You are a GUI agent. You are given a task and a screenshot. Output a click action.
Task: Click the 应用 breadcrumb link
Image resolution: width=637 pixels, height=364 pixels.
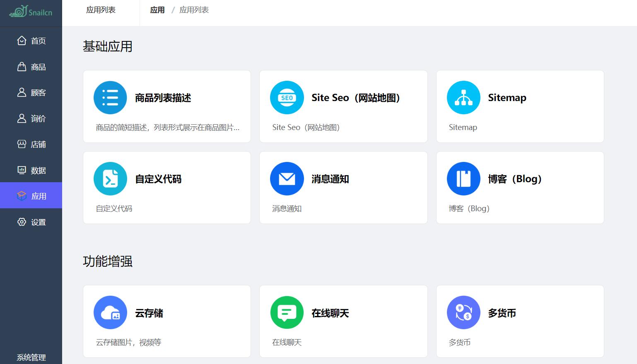[157, 10]
